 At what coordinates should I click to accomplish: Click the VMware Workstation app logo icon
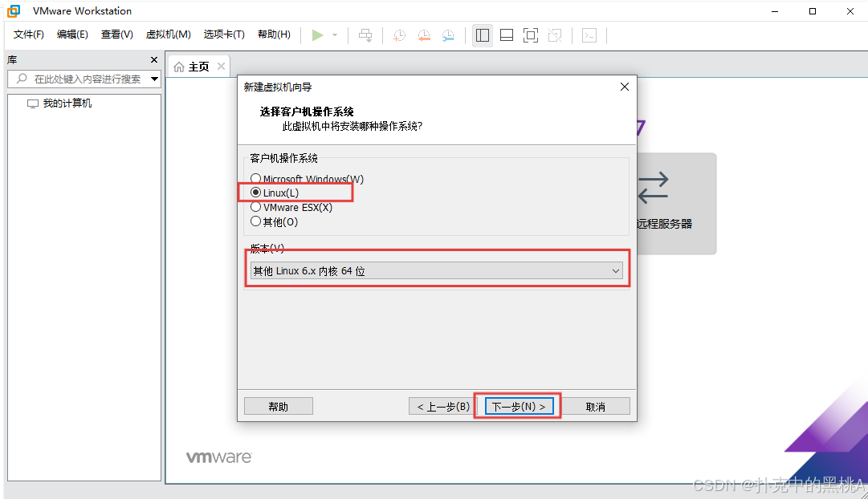click(14, 10)
